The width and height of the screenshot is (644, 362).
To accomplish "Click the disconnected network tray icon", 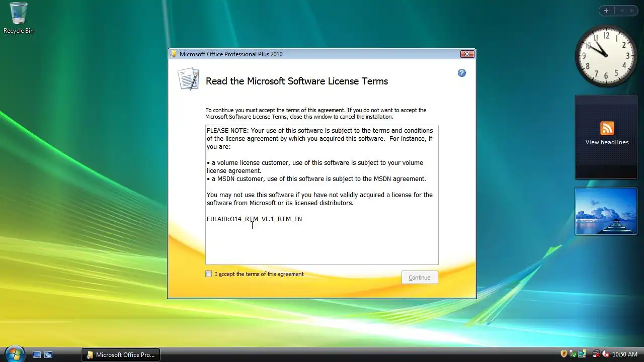I will pyautogui.click(x=596, y=354).
